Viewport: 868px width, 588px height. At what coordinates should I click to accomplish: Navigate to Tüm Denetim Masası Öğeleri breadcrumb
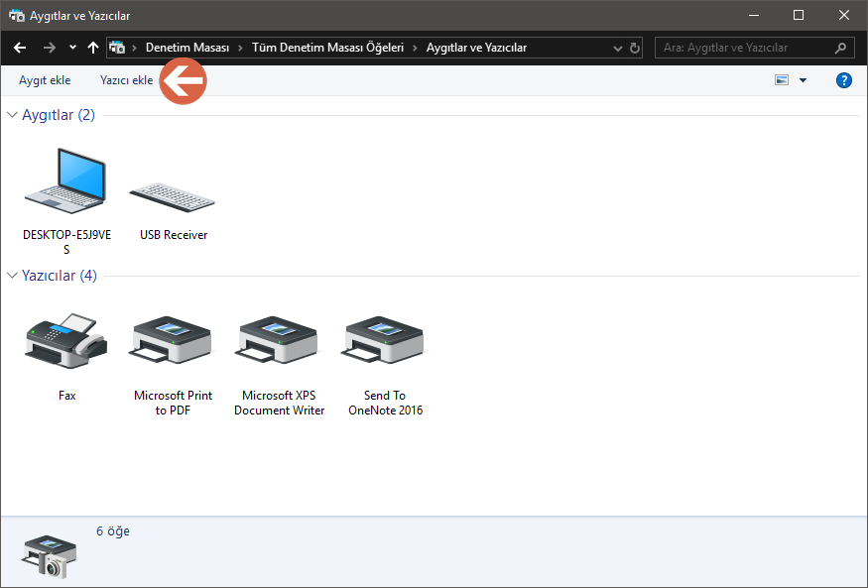pyautogui.click(x=327, y=48)
